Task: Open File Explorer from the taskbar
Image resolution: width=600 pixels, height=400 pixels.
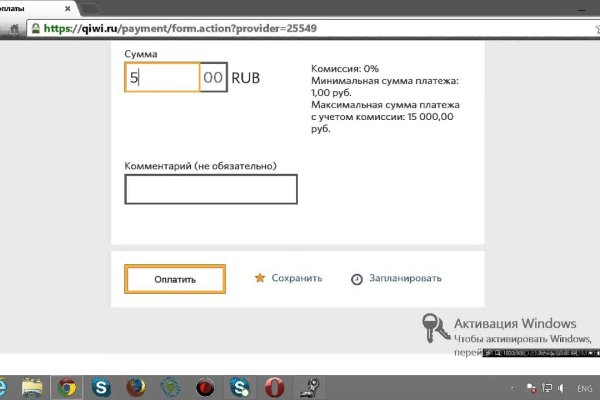Action: tap(33, 386)
